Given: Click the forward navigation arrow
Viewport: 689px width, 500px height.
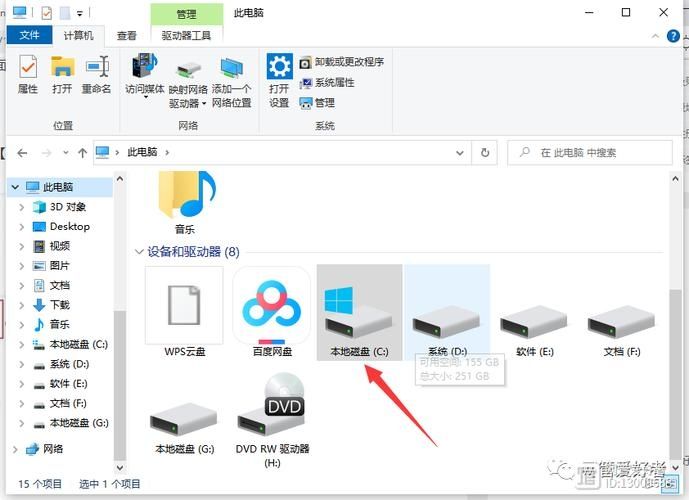Looking at the screenshot, I should pyautogui.click(x=46, y=153).
